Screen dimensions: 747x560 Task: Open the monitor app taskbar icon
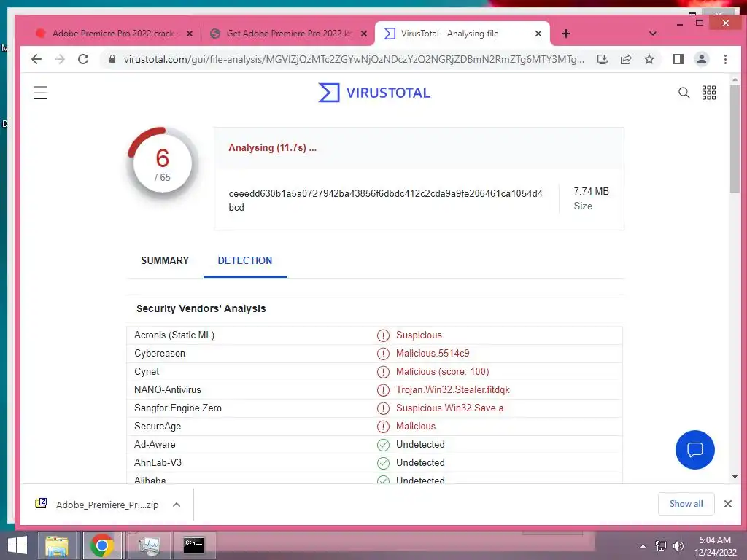click(x=149, y=545)
